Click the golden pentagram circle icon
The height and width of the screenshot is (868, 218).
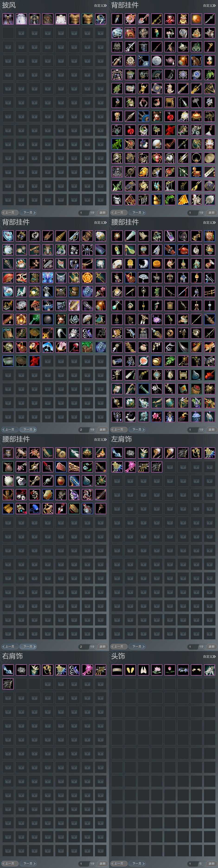coord(87,278)
